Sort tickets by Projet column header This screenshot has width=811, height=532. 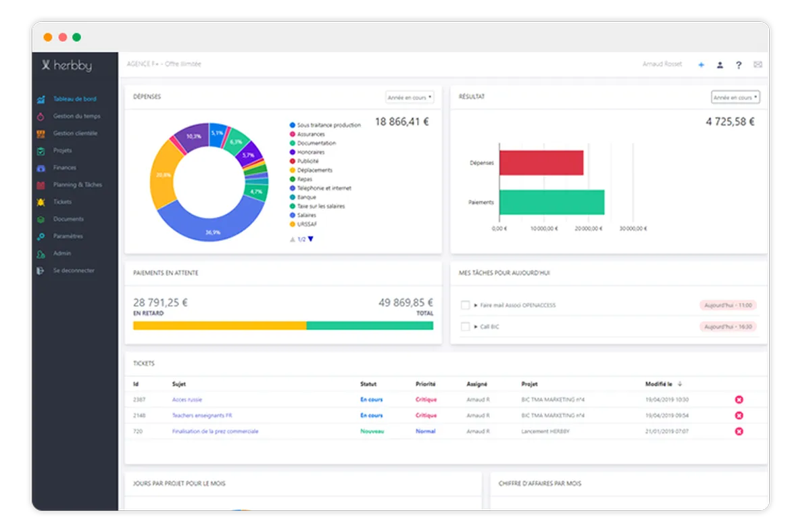pos(529,384)
